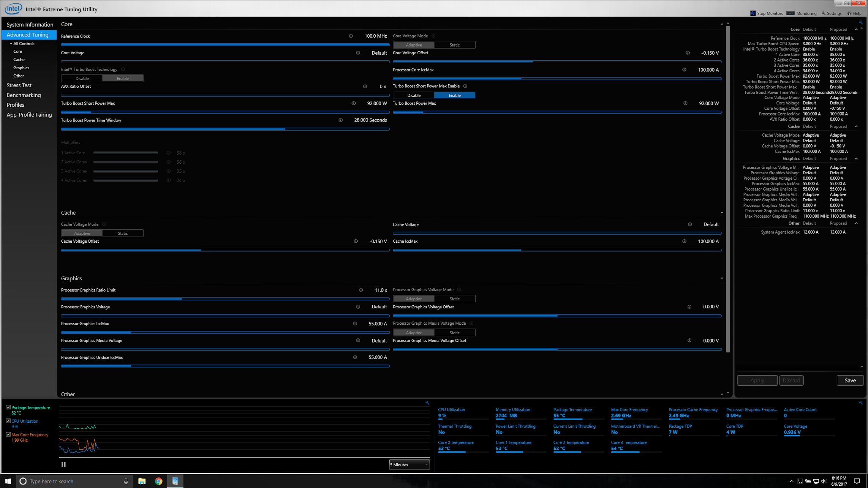Image resolution: width=868 pixels, height=488 pixels.
Task: Collapse Other group in summary panel
Action: pyautogui.click(x=856, y=223)
